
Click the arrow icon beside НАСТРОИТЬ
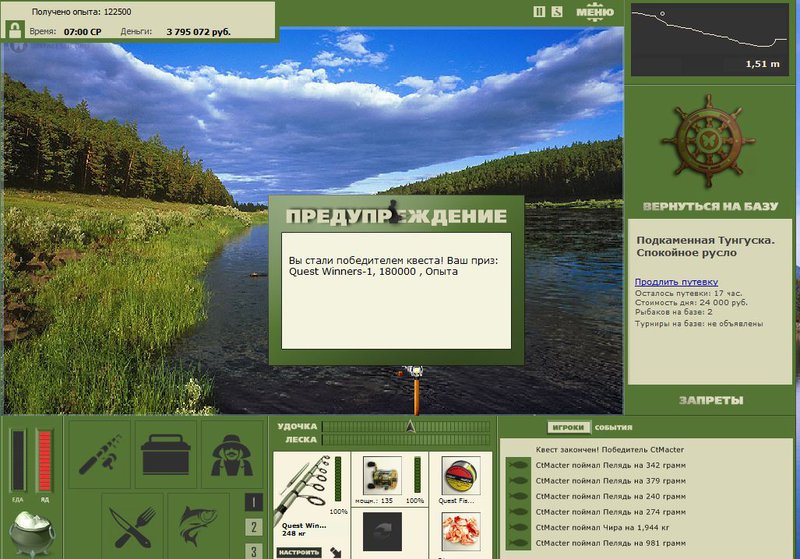click(x=336, y=552)
